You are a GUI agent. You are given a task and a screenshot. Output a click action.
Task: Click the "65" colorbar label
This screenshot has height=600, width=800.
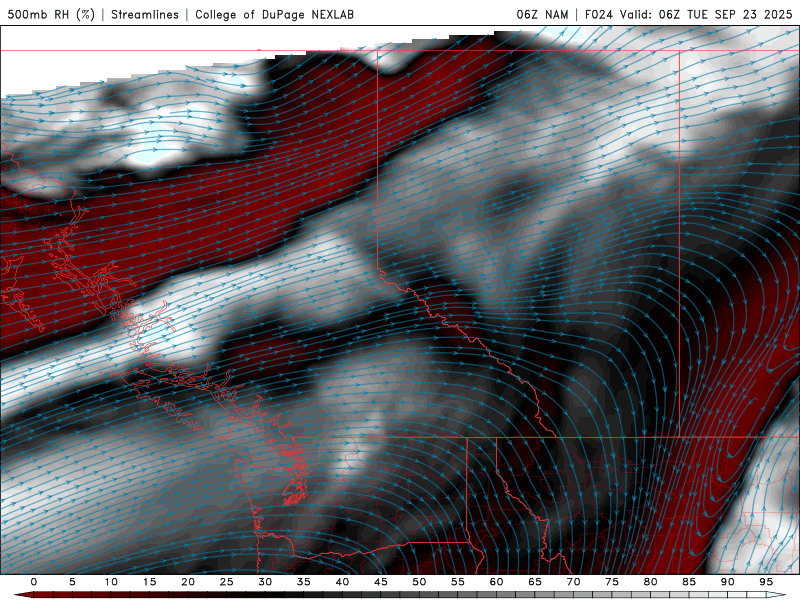pyautogui.click(x=535, y=582)
